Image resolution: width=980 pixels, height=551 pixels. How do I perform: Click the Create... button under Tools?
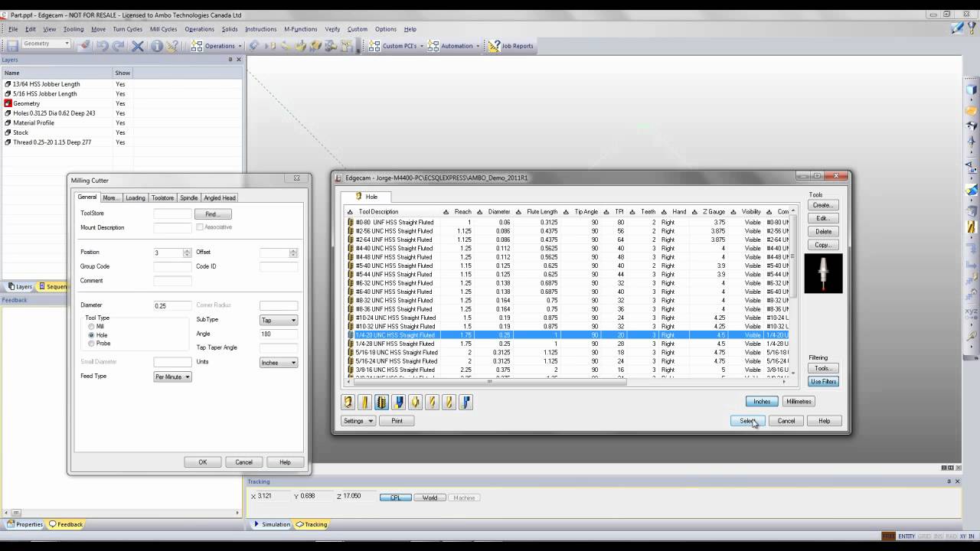(x=823, y=205)
